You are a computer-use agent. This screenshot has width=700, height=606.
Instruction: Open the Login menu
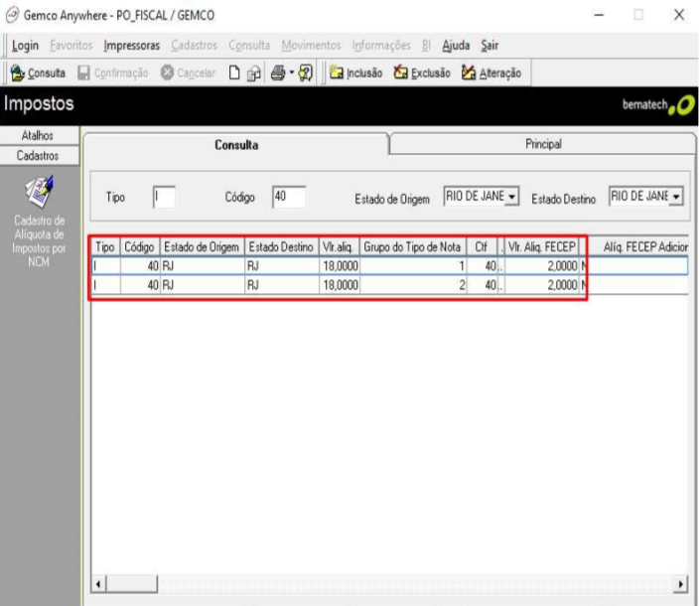[25, 45]
